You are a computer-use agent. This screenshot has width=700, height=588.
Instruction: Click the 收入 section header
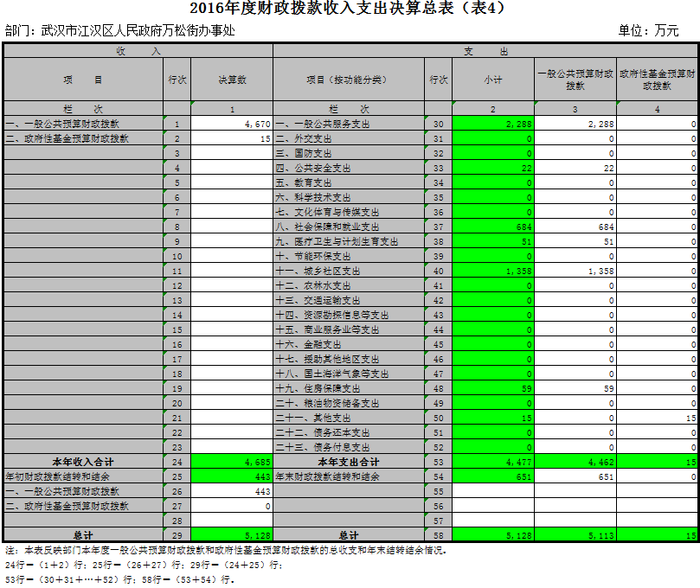point(138,51)
